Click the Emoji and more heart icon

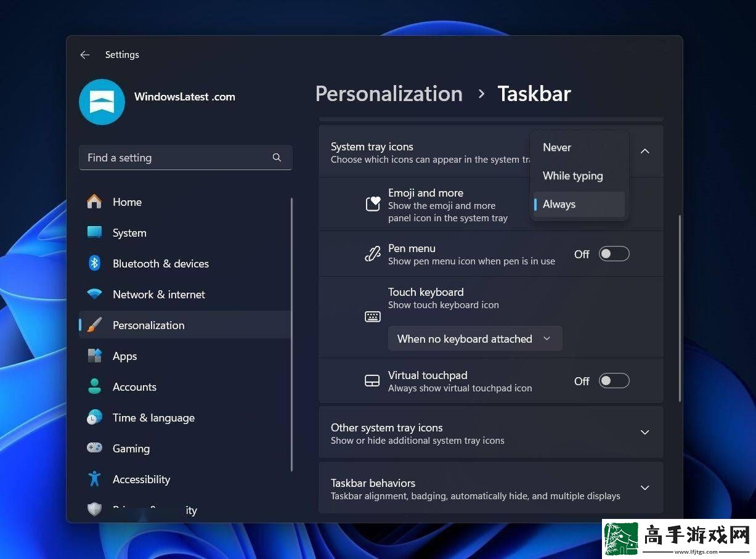(x=373, y=204)
